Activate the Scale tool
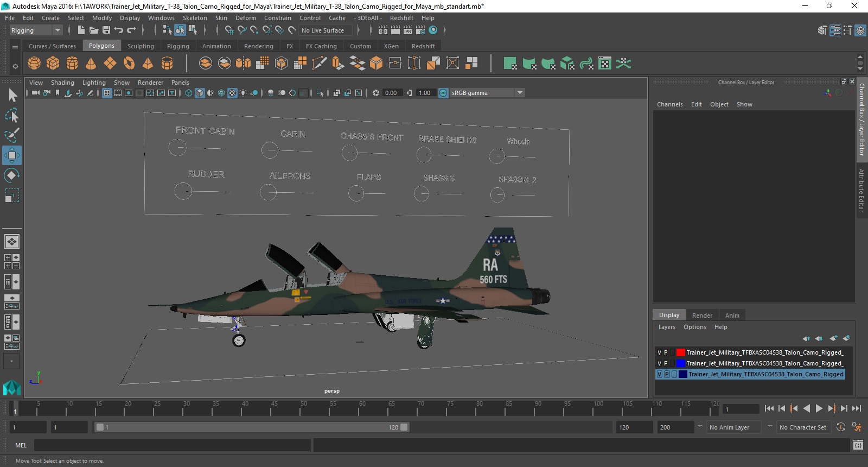 point(12,195)
